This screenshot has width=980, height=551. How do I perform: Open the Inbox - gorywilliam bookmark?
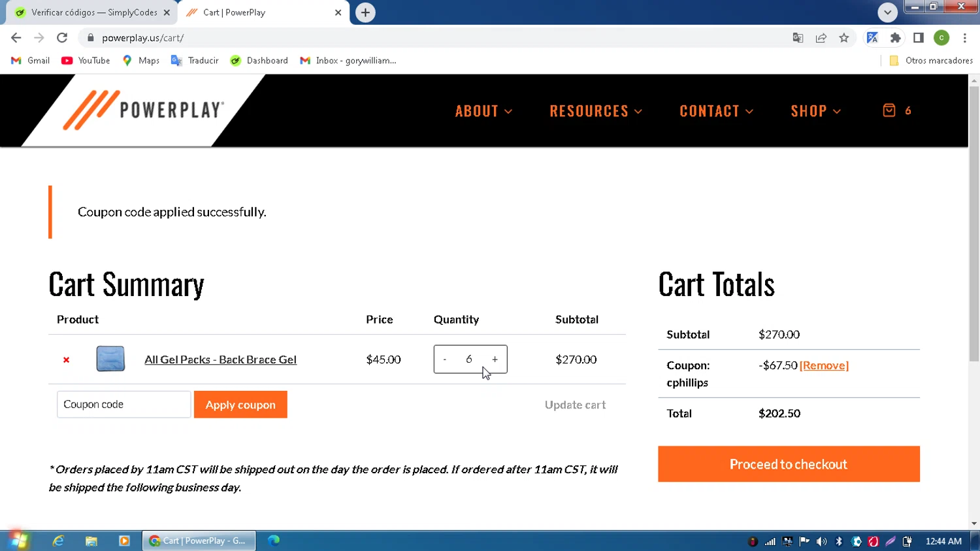[x=348, y=60]
